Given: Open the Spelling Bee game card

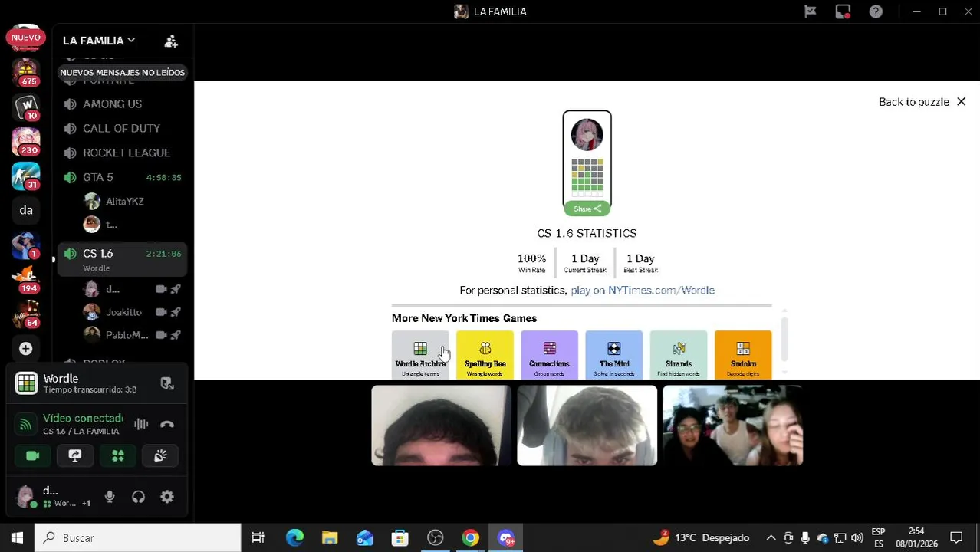Looking at the screenshot, I should pos(485,355).
